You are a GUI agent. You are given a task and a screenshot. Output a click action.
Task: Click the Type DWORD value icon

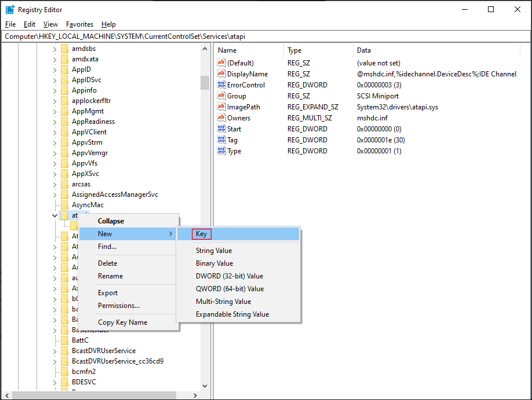[x=221, y=151]
